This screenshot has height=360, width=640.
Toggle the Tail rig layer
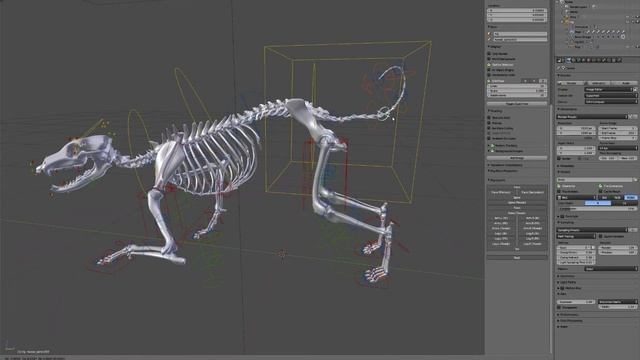(517, 249)
